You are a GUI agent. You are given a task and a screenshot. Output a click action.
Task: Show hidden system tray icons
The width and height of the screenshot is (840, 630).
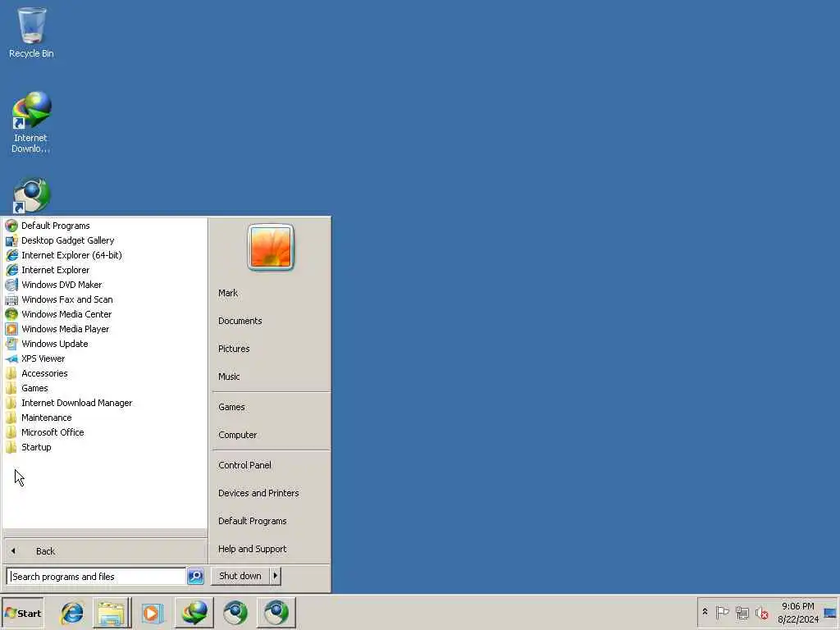pos(705,612)
